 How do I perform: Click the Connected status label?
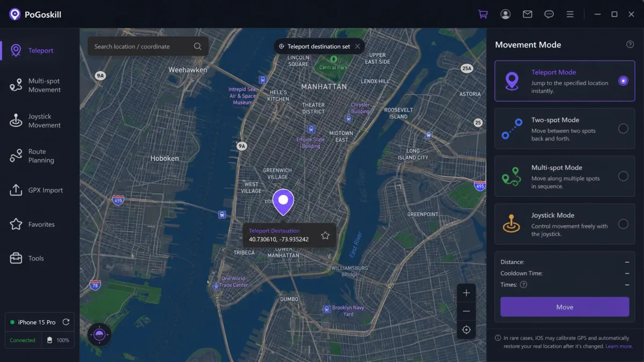click(23, 340)
